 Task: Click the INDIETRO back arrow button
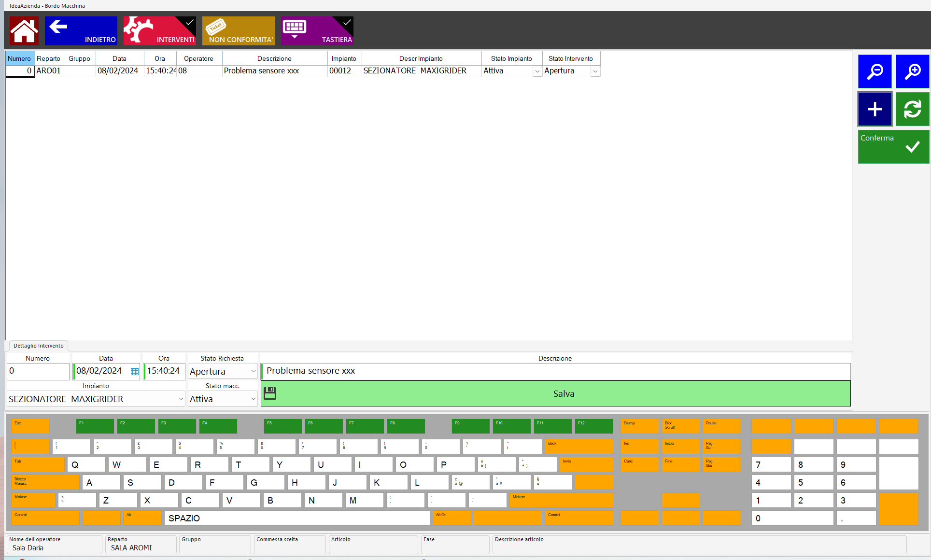pos(81,31)
